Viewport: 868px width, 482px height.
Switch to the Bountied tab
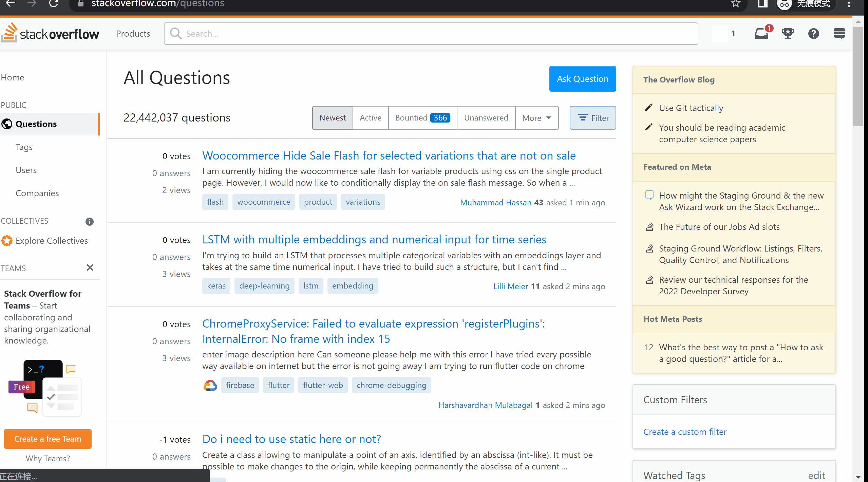422,118
